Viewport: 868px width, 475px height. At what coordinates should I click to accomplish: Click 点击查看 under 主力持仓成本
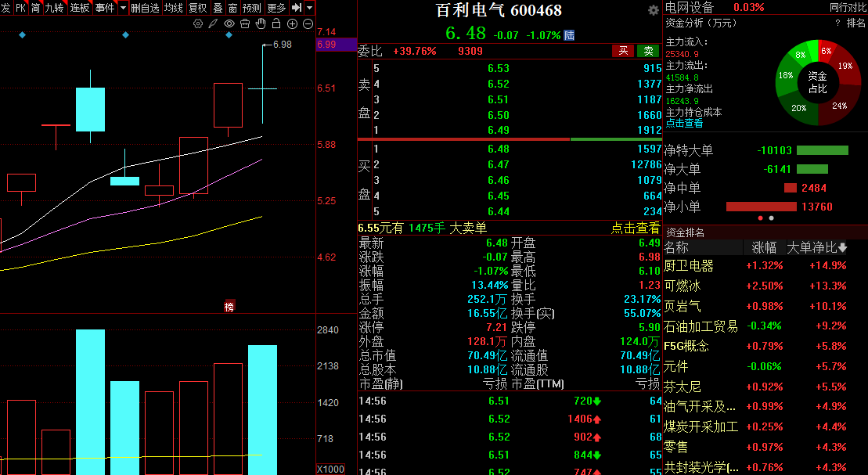tap(684, 124)
